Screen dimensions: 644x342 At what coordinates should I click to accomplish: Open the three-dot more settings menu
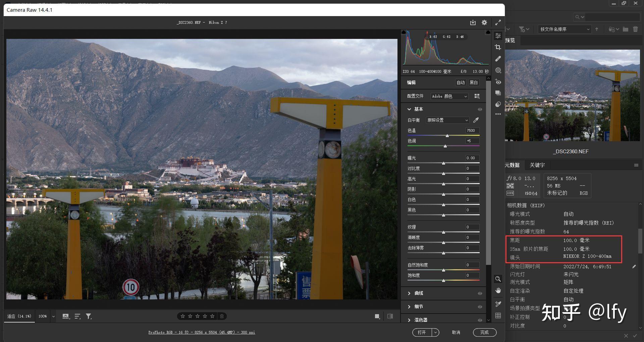pyautogui.click(x=498, y=114)
